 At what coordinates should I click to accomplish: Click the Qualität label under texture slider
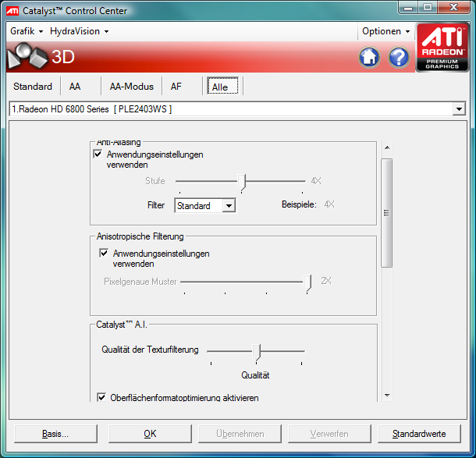(255, 375)
